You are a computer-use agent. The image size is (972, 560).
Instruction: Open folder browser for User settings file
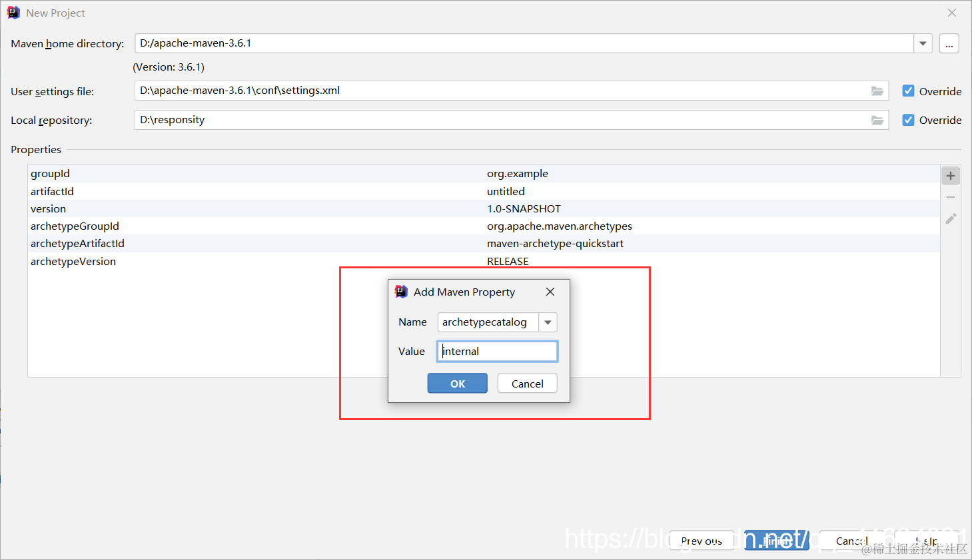877,91
